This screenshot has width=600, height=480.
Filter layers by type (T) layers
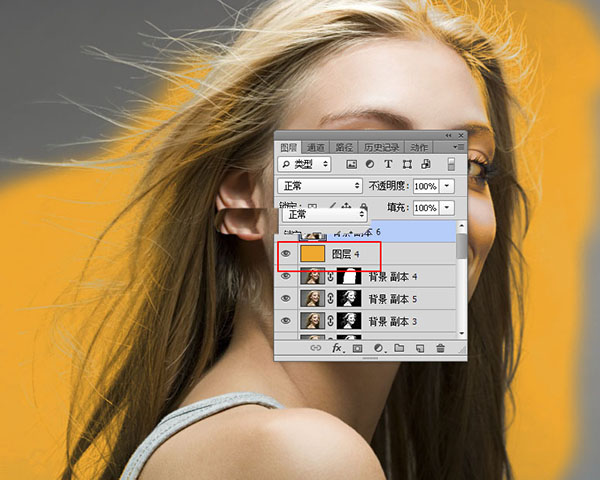pyautogui.click(x=389, y=164)
